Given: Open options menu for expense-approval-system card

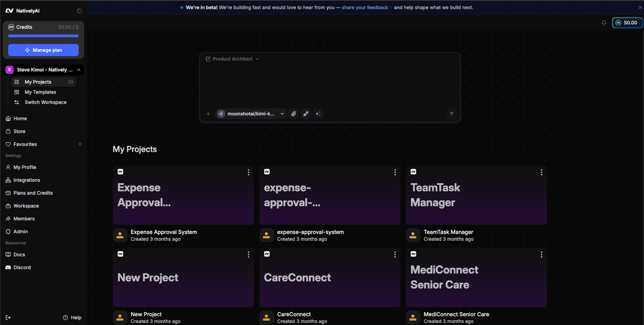Looking at the screenshot, I should tap(395, 172).
